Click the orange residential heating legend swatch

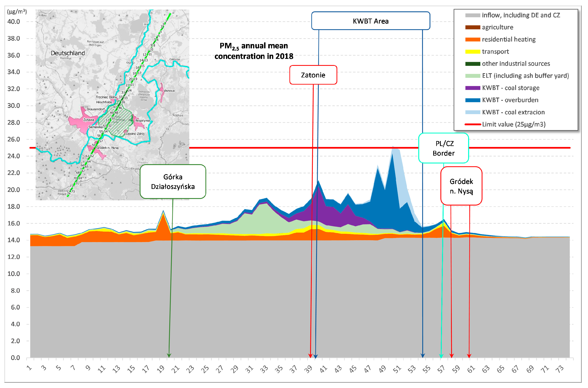tap(473, 39)
